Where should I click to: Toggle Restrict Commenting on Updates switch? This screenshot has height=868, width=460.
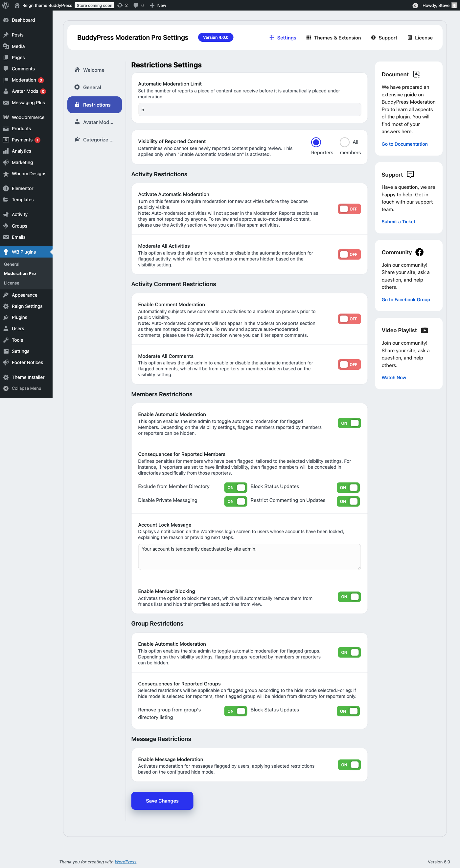348,501
